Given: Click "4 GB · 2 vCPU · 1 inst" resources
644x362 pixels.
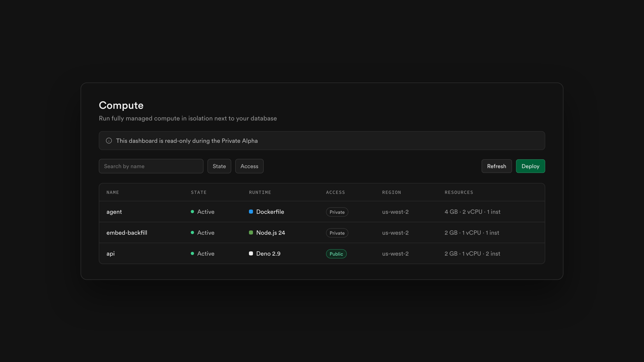Looking at the screenshot, I should 472,212.
